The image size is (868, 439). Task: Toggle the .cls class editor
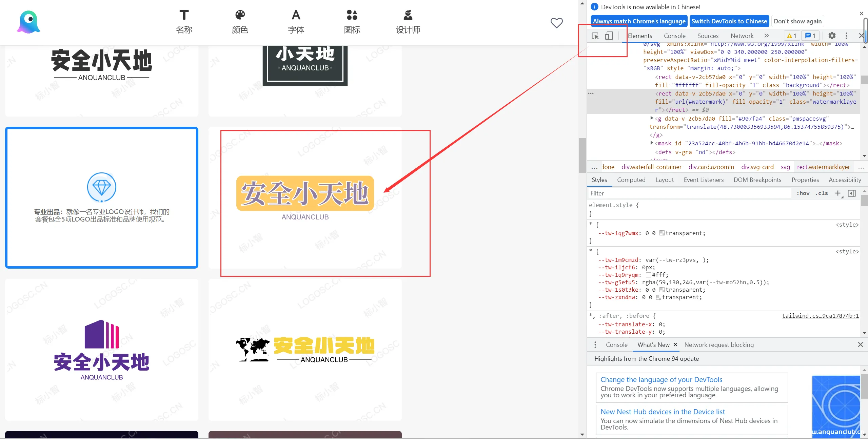[822, 193]
